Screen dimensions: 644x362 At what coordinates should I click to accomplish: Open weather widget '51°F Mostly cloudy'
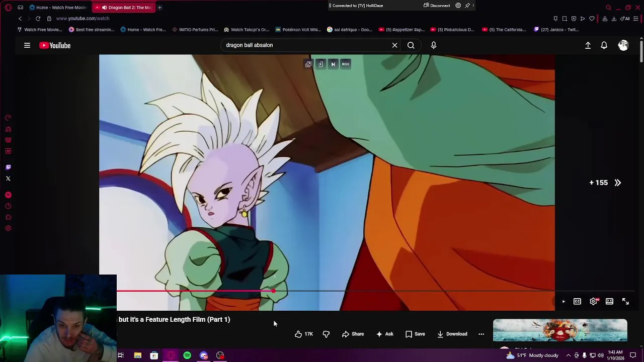coord(532,355)
